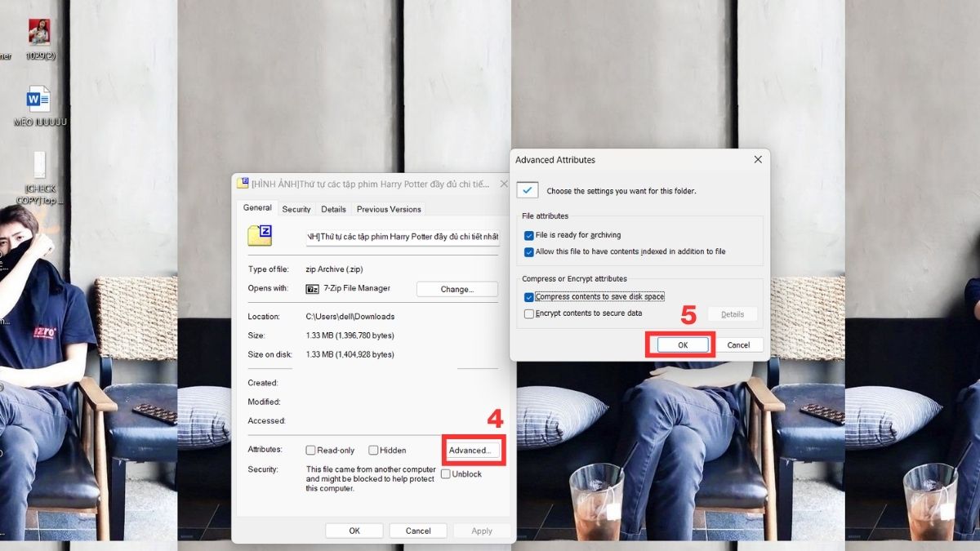Toggle Allow this file to have contents indexed
980x551 pixels.
click(x=529, y=251)
